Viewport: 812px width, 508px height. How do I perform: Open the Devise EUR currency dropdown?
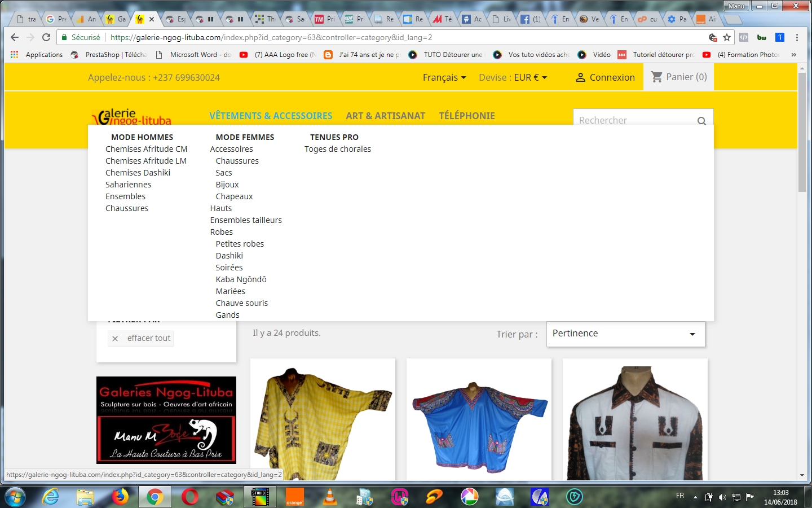(513, 77)
